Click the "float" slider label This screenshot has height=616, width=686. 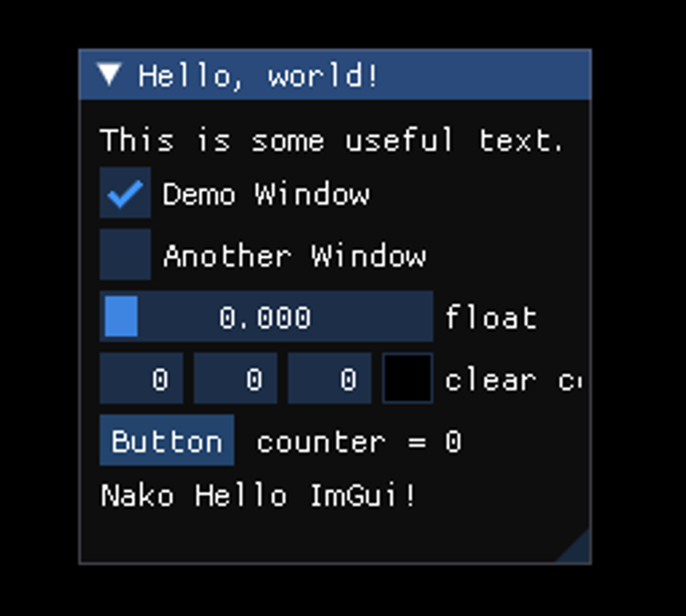(490, 318)
